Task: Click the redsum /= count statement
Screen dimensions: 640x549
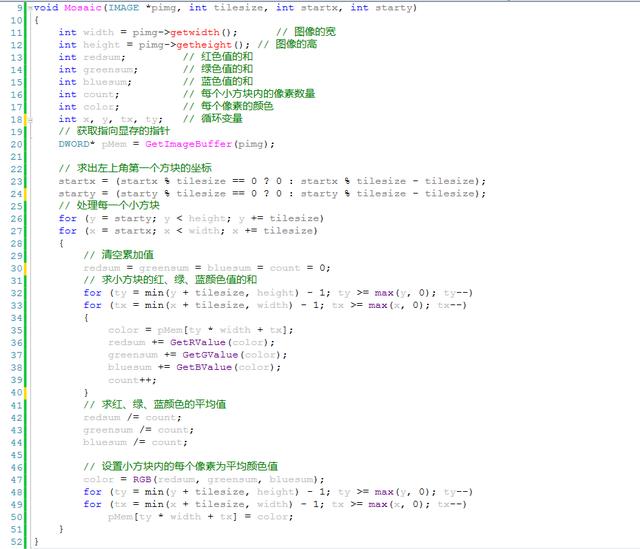Action: pos(132,418)
